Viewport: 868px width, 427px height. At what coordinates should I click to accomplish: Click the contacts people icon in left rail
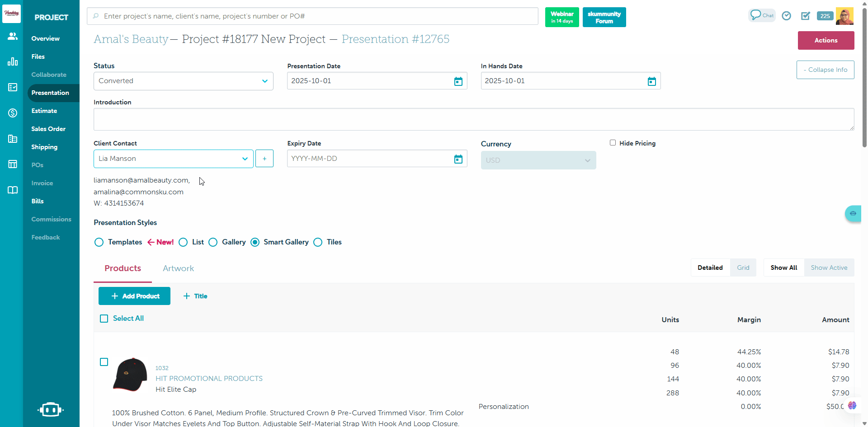12,36
